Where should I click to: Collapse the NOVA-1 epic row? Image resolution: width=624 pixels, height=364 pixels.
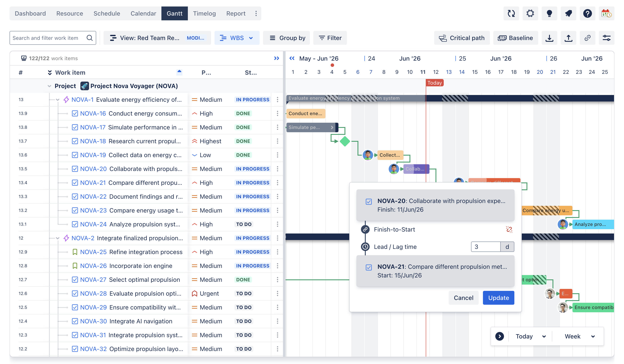[58, 100]
